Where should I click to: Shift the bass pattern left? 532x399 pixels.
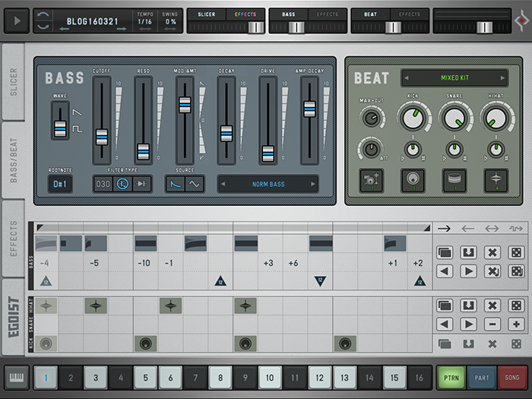445,271
